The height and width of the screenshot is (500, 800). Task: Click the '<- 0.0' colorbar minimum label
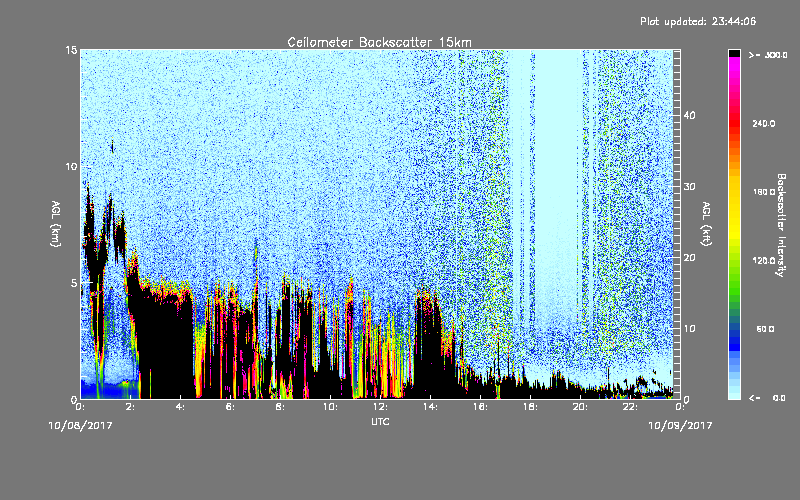click(x=767, y=398)
